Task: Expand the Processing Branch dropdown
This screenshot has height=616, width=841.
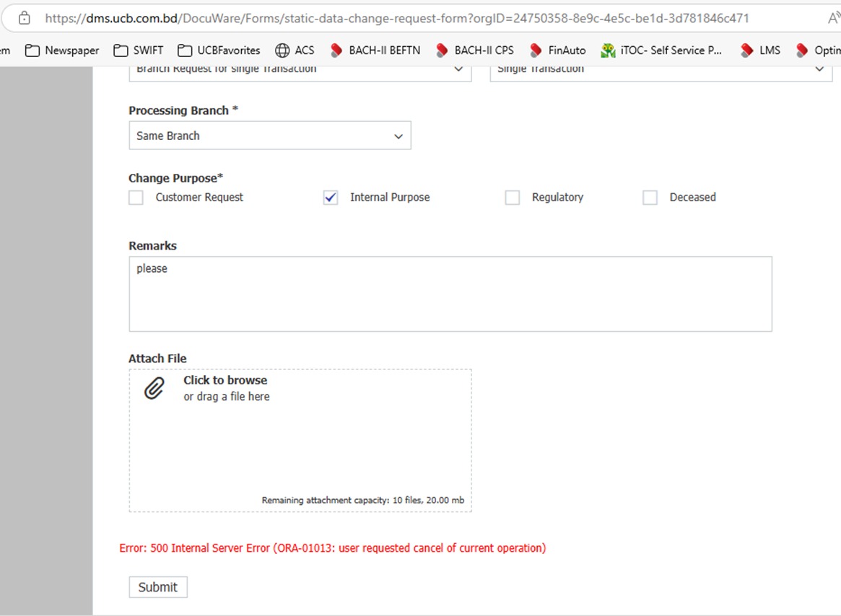Action: [x=270, y=136]
